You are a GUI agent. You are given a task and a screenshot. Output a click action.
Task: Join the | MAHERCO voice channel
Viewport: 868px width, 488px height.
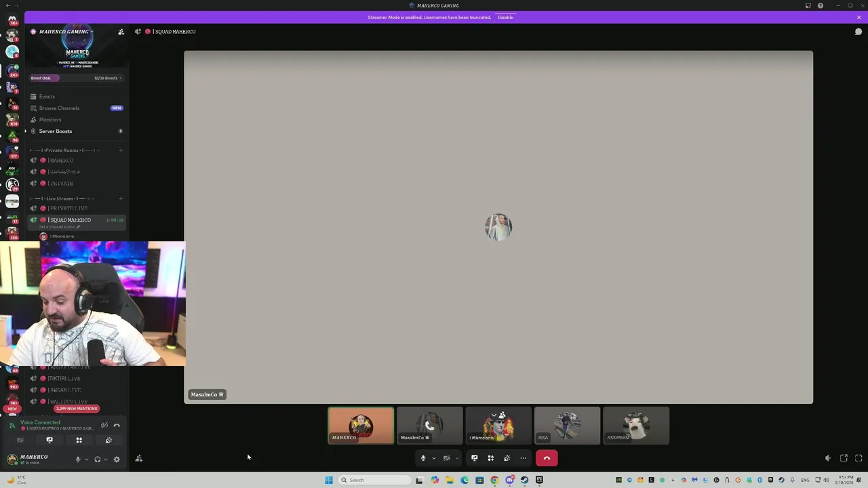77,161
